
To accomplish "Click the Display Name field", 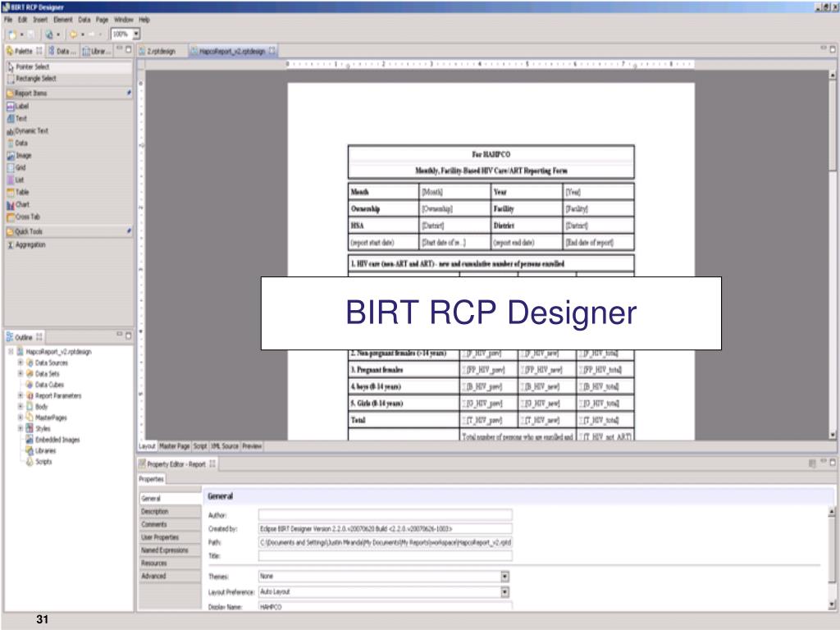I will pyautogui.click(x=386, y=606).
